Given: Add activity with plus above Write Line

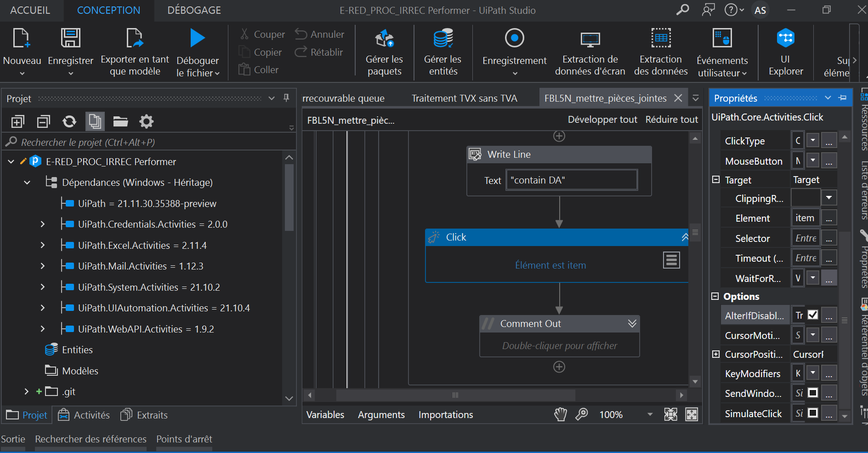Looking at the screenshot, I should click(x=559, y=136).
